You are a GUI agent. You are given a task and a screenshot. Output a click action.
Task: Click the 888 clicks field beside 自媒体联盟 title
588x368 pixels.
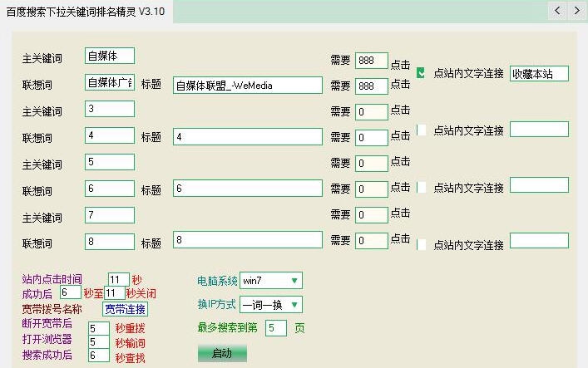click(371, 86)
